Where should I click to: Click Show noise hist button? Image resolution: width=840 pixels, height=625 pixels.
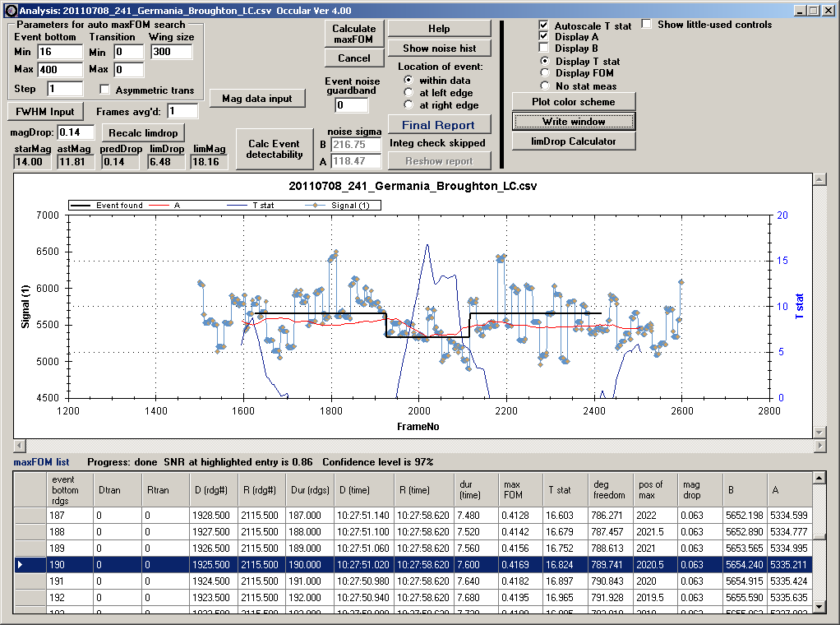pyautogui.click(x=439, y=49)
